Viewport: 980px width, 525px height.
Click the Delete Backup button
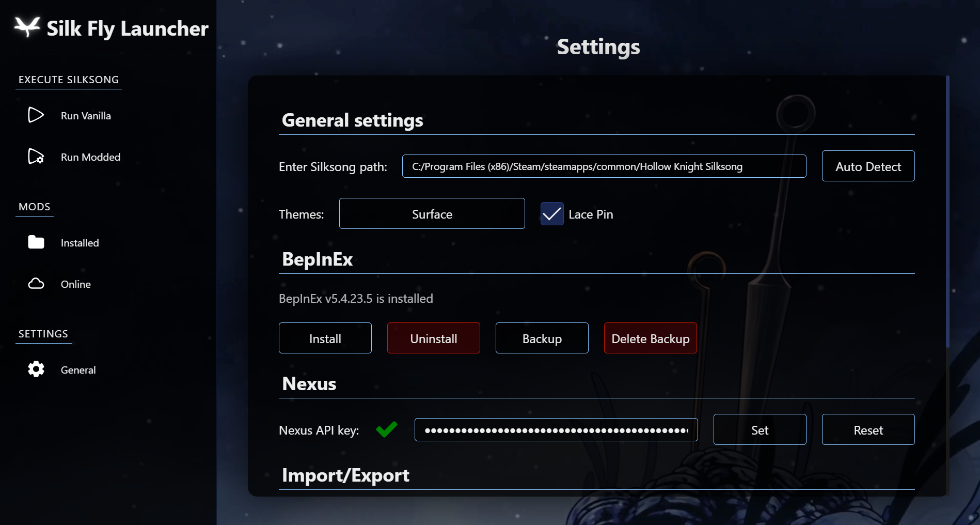pyautogui.click(x=650, y=338)
